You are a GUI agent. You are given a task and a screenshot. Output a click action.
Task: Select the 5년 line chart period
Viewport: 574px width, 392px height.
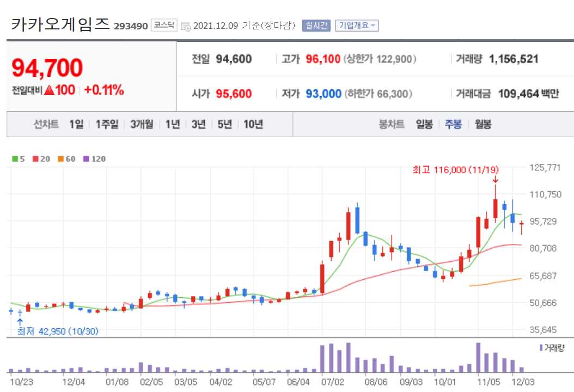tap(225, 125)
